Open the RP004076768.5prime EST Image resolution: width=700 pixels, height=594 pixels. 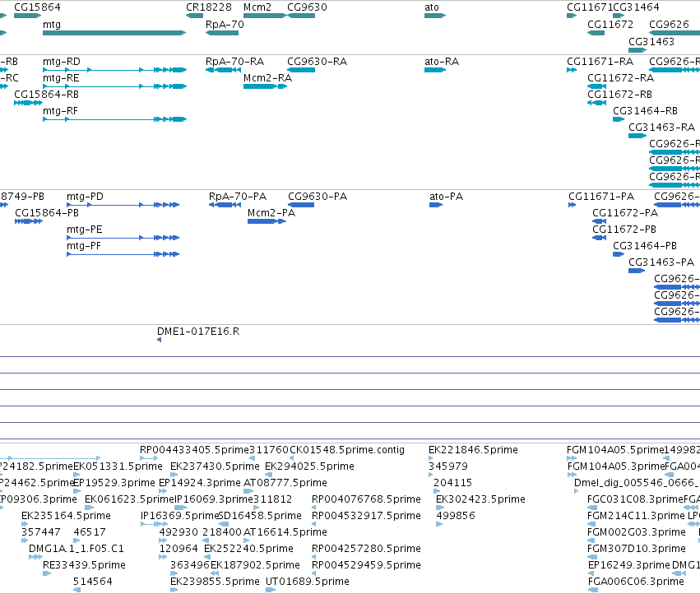click(x=314, y=508)
